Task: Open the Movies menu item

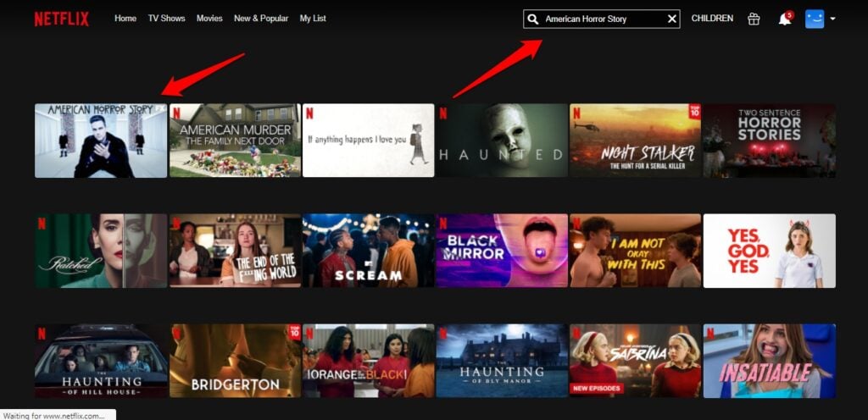Action: 209,19
